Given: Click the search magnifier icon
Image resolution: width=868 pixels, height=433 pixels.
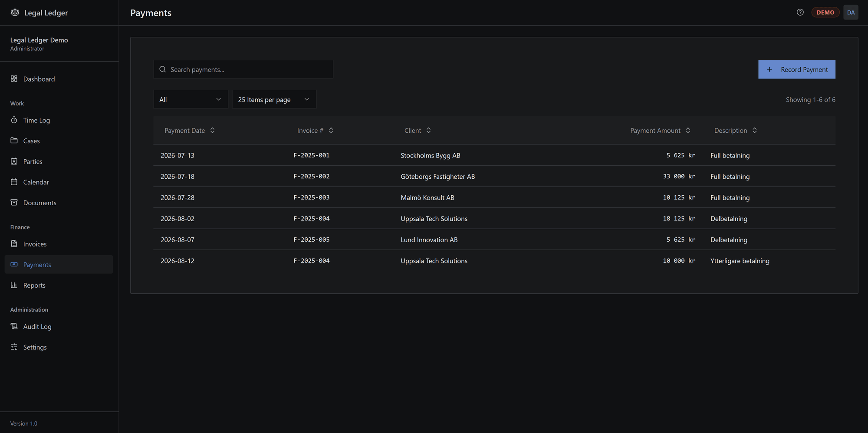Looking at the screenshot, I should point(162,69).
